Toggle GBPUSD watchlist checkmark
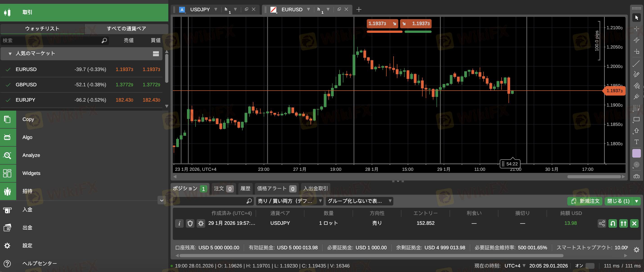The height and width of the screenshot is (272, 644). click(8, 85)
